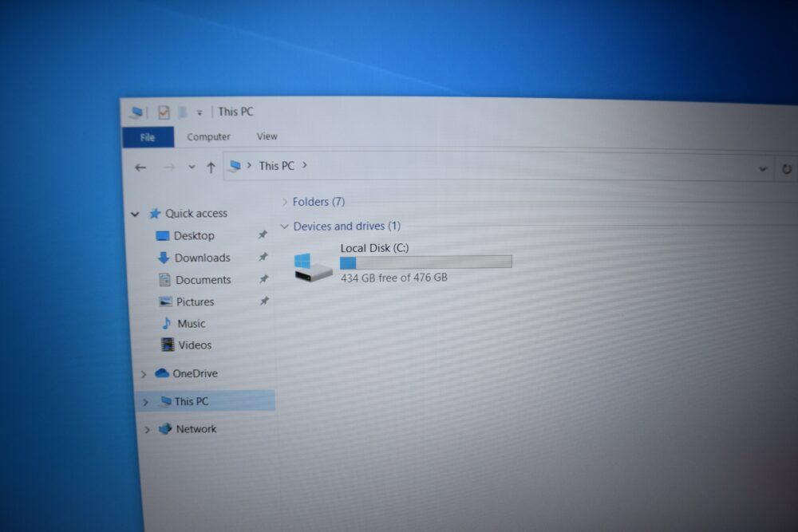
Task: Click the pin icon next to Desktop
Action: coord(263,234)
